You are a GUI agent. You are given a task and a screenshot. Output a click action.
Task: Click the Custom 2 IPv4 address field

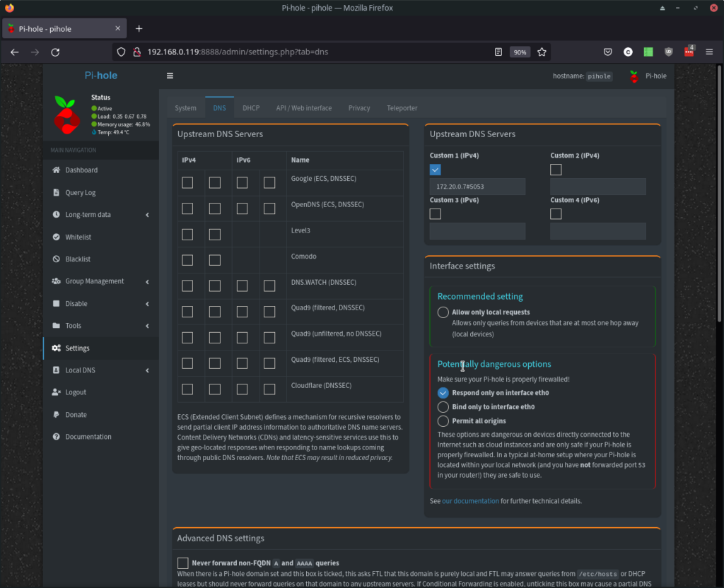pyautogui.click(x=598, y=187)
